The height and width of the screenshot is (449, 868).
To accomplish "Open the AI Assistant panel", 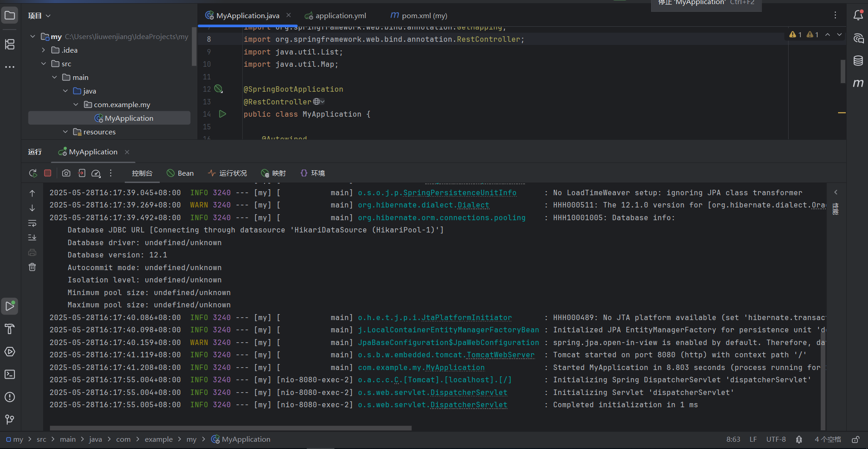I will click(x=858, y=39).
